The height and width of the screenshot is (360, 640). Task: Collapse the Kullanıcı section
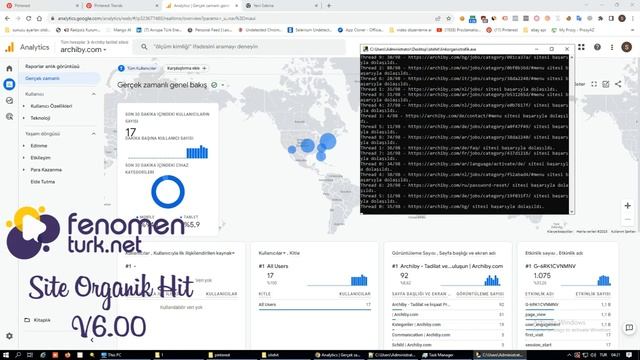[x=93, y=94]
